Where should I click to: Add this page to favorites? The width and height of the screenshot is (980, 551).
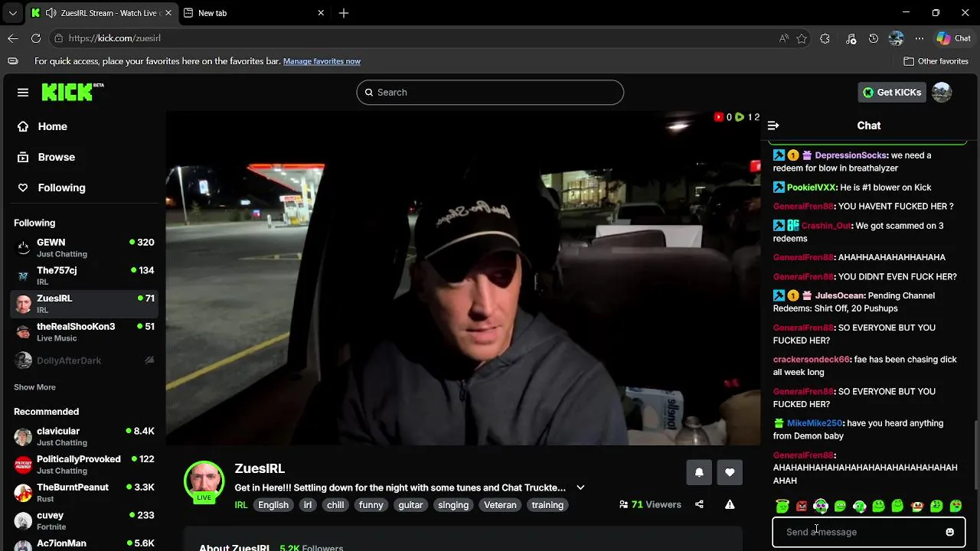click(802, 38)
